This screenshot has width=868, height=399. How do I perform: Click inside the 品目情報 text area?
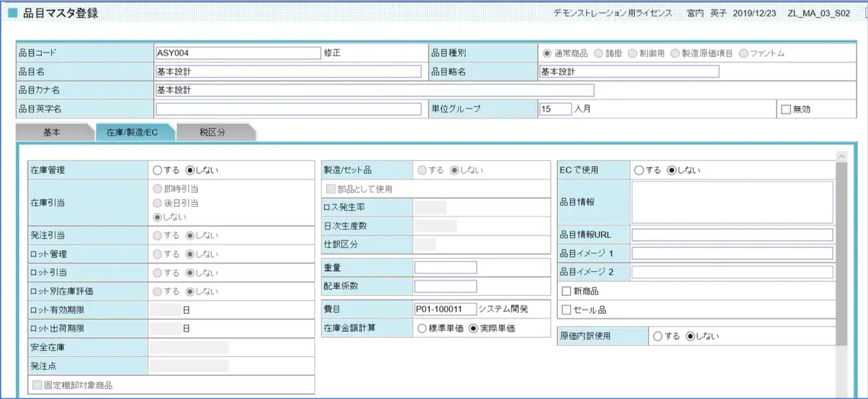click(x=732, y=203)
